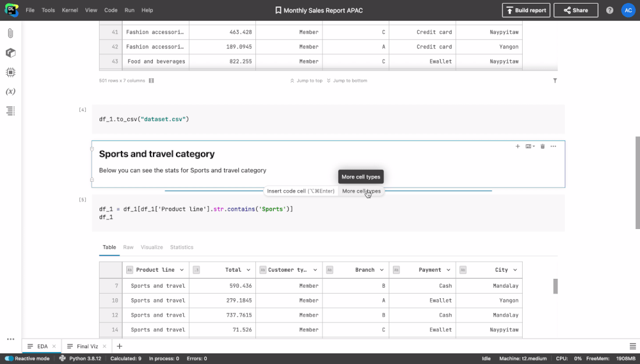Open the Attached files paperclip panel
This screenshot has height=364, width=640.
click(11, 33)
